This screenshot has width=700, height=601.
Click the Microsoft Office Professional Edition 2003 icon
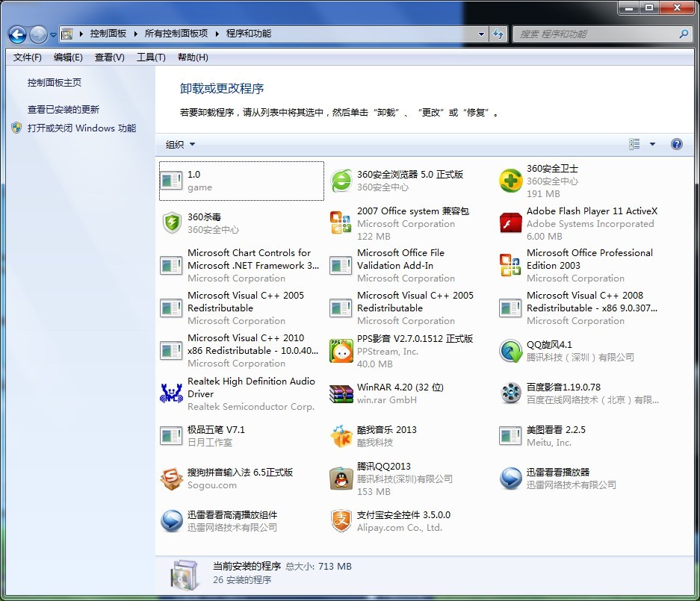point(510,266)
